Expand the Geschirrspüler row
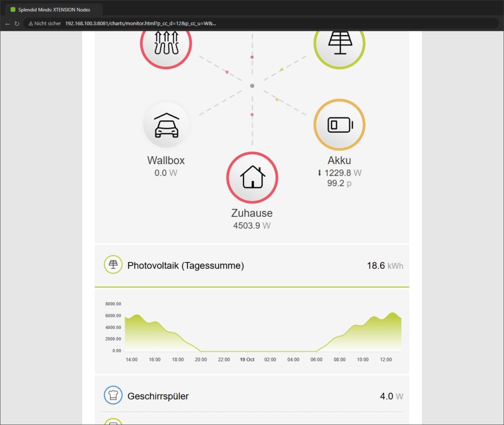504x425 pixels. 252,396
